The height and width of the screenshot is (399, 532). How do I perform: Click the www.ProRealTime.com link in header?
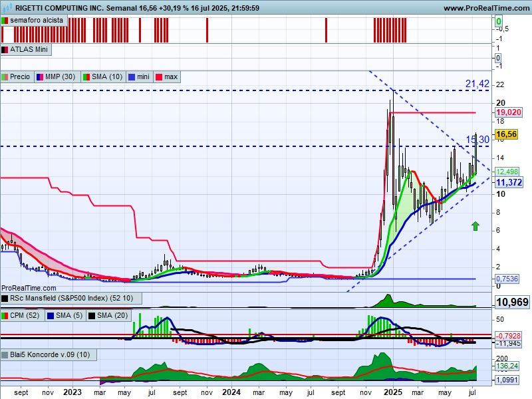pos(486,8)
